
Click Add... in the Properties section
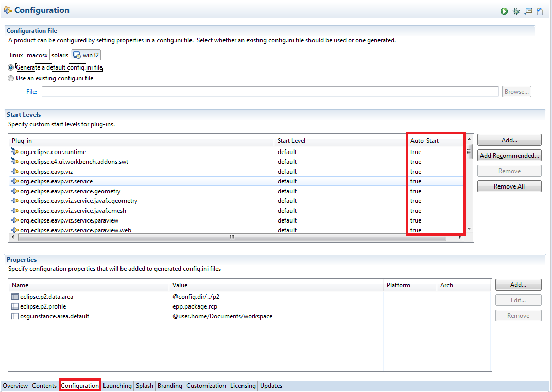[x=518, y=284]
